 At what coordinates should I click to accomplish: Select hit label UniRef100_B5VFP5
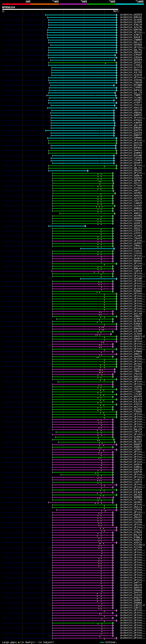(x=131, y=397)
